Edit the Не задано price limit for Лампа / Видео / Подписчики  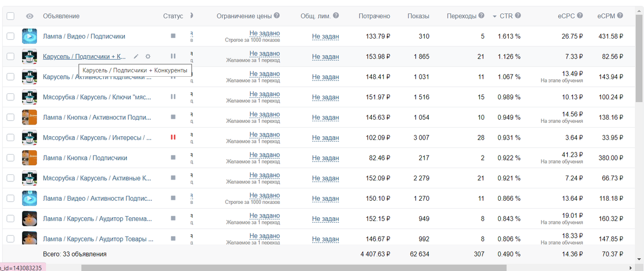tap(265, 33)
